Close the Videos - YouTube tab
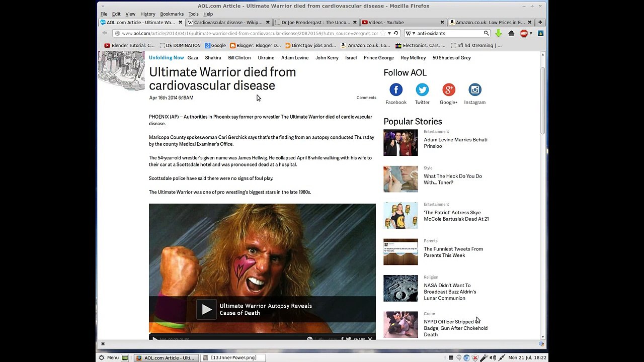The image size is (644, 362). click(442, 22)
